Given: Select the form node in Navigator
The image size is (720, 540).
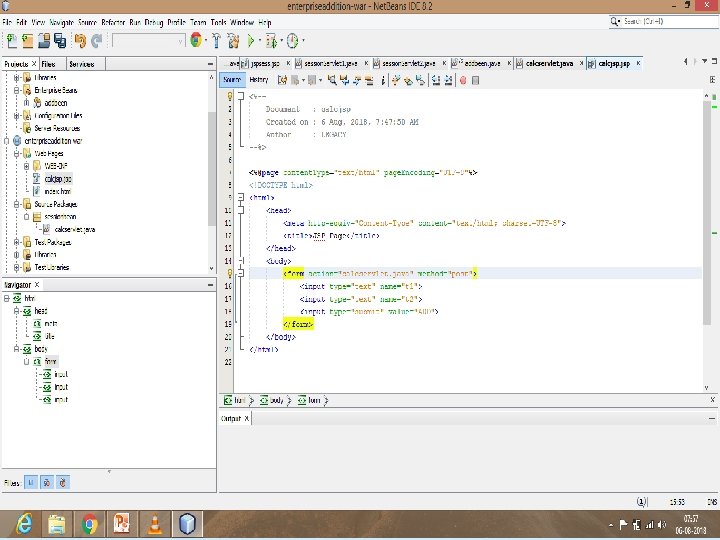Looking at the screenshot, I should (x=51, y=362).
